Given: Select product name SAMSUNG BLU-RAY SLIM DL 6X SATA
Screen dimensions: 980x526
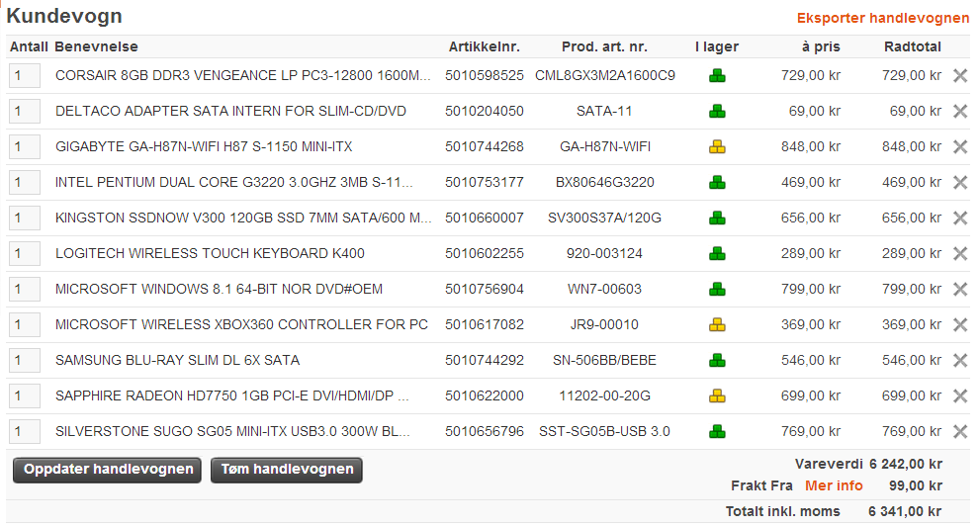Looking at the screenshot, I should pyautogui.click(x=177, y=361).
